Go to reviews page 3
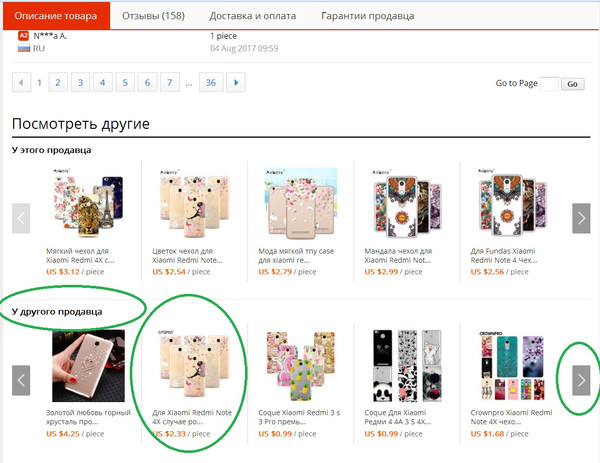This screenshot has width=600, height=463. (x=80, y=82)
